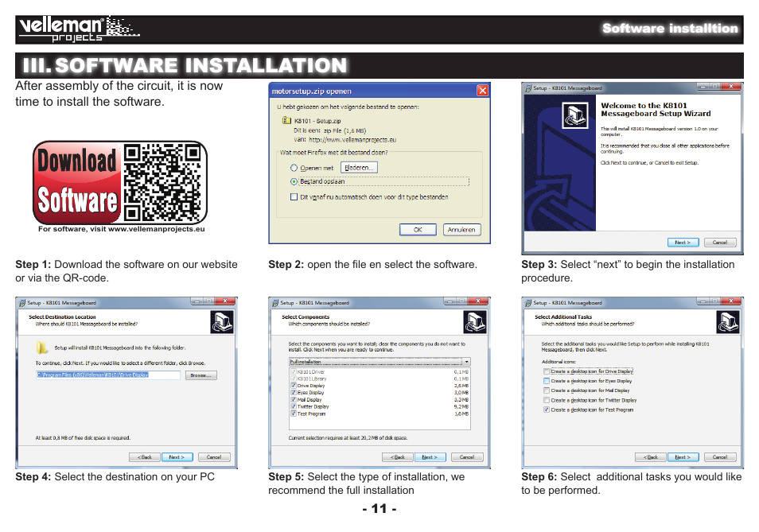The image size is (759, 532).
Task: Click the QR code beside Download Software
Action: (162, 182)
